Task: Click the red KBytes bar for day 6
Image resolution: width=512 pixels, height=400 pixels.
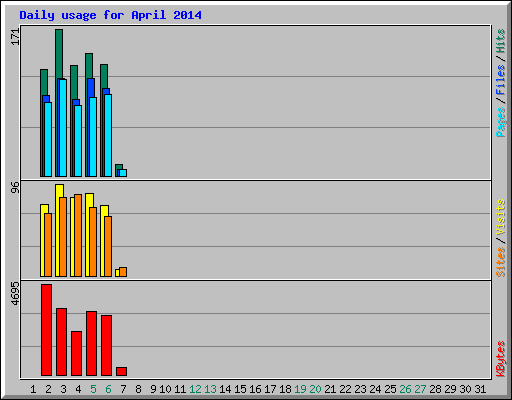Action: 106,345
